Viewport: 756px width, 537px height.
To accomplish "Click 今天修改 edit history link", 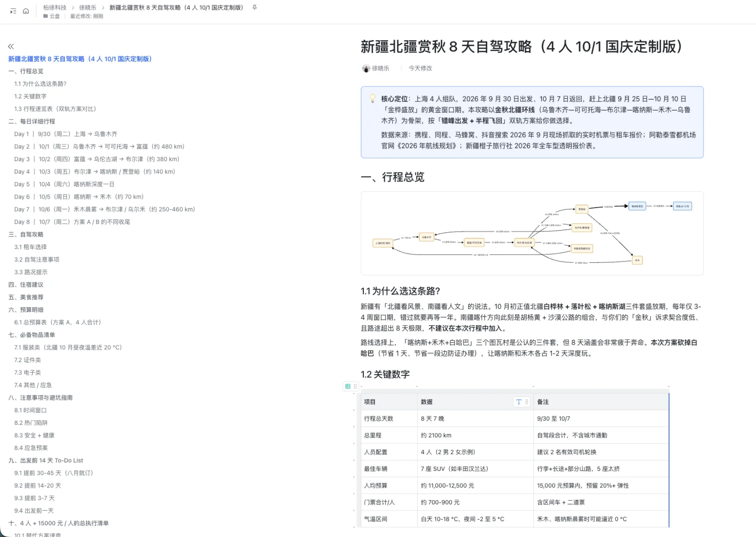I will tap(420, 68).
